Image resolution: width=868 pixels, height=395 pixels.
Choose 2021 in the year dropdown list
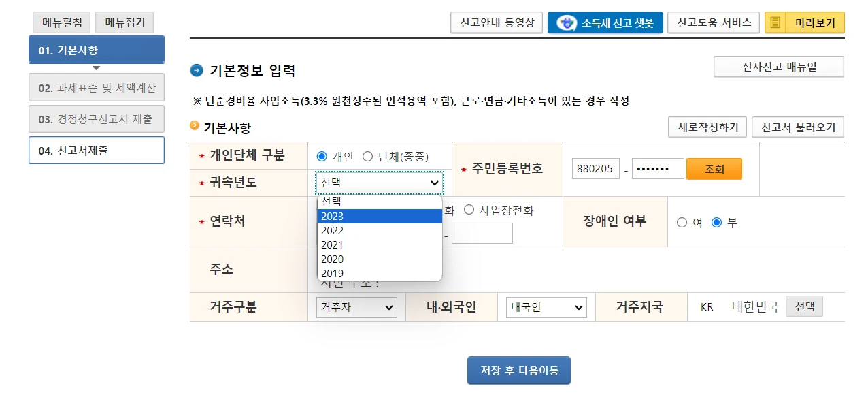click(380, 245)
